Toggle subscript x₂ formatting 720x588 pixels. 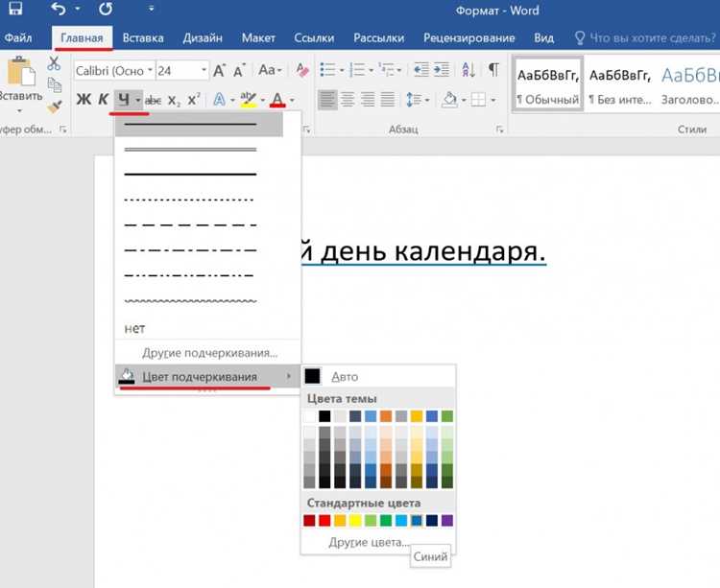[174, 100]
